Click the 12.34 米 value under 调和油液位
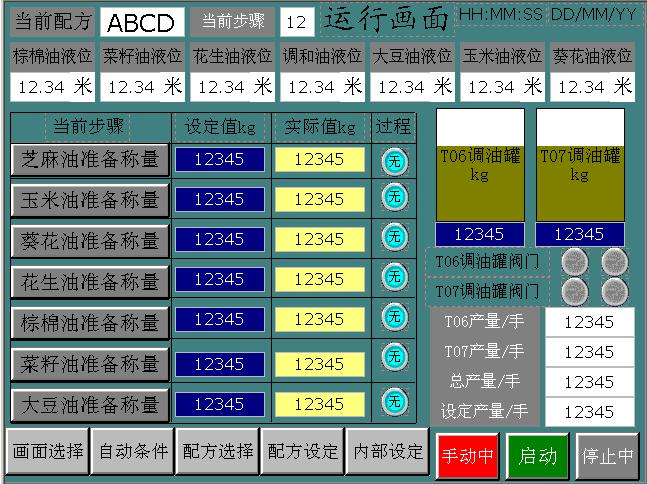 322,87
